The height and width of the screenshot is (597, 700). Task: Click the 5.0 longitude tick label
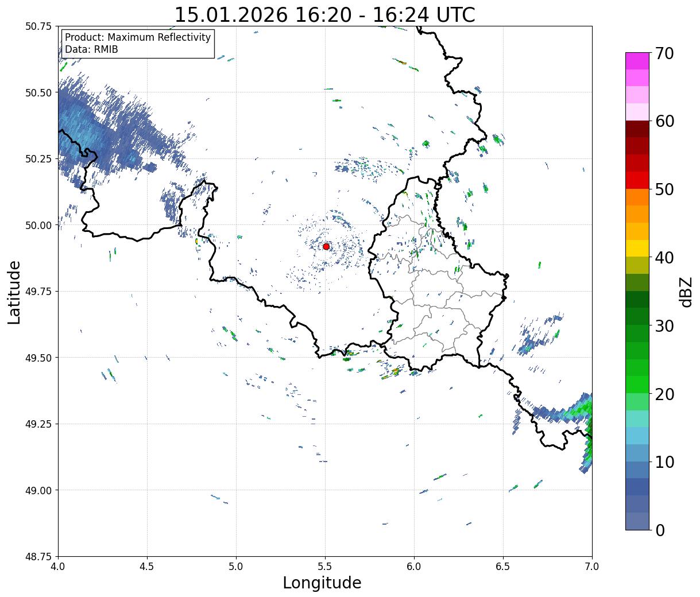point(236,567)
